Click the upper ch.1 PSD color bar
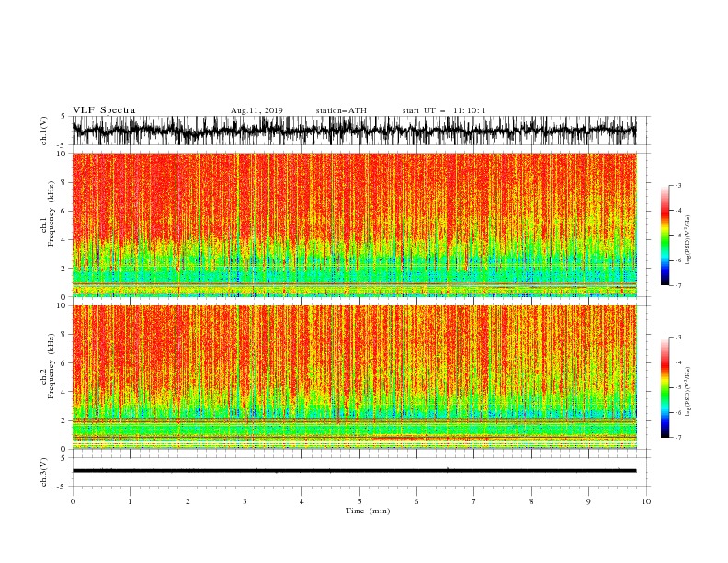 click(665, 236)
